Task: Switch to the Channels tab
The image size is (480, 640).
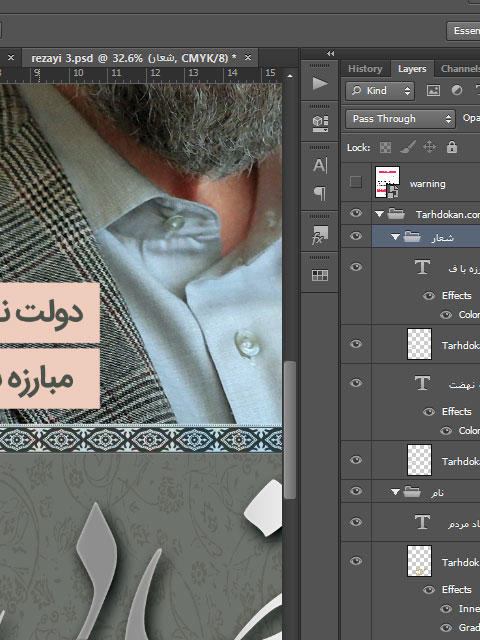Action: (459, 69)
